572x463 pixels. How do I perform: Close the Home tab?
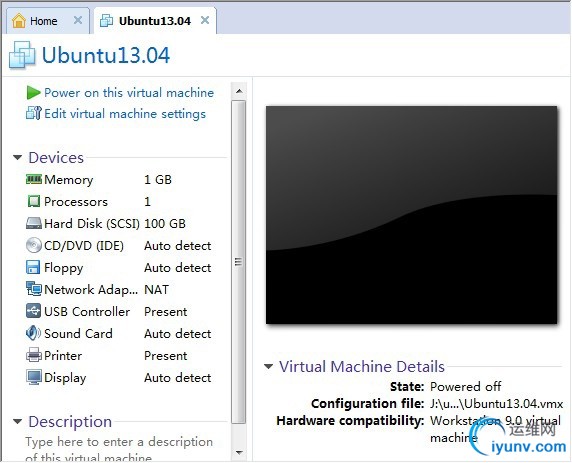point(78,20)
